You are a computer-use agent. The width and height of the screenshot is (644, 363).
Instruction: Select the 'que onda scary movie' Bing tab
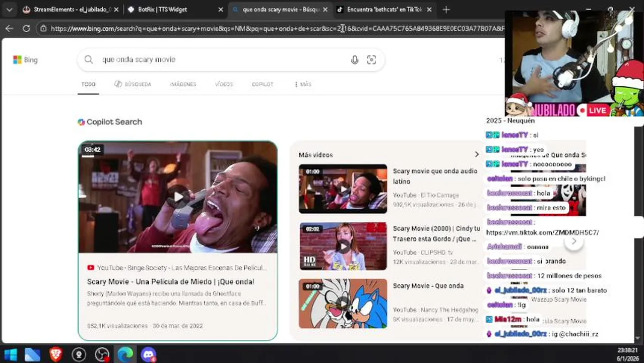pyautogui.click(x=277, y=10)
